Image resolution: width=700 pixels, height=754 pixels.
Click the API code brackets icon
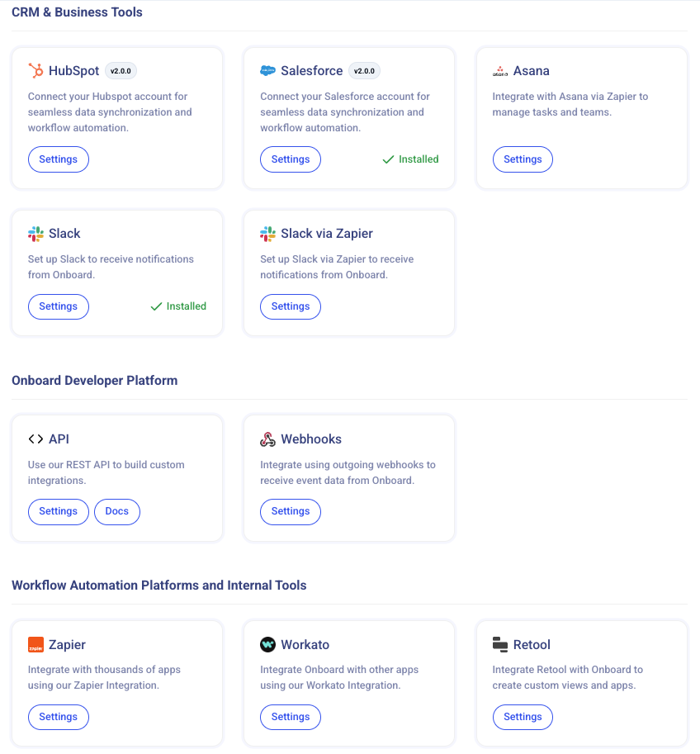pos(35,439)
